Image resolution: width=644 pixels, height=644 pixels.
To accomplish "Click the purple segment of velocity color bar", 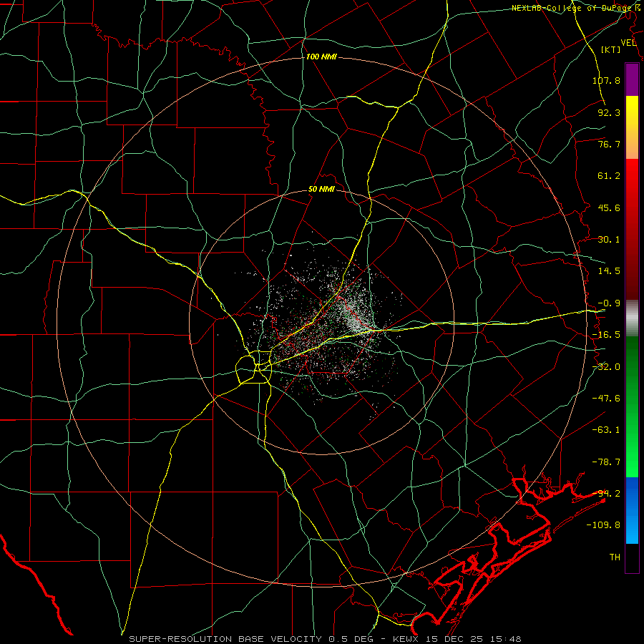I will pyautogui.click(x=632, y=79).
